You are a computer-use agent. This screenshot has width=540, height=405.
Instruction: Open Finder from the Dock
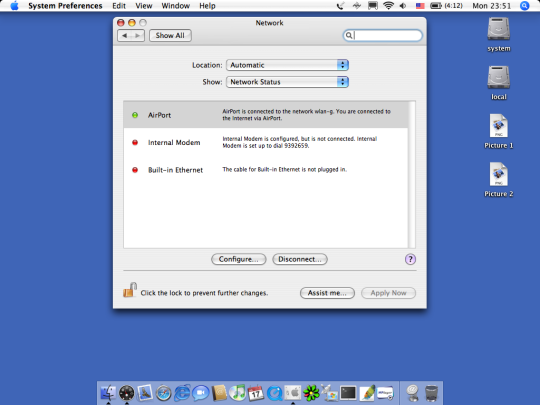coord(108,393)
